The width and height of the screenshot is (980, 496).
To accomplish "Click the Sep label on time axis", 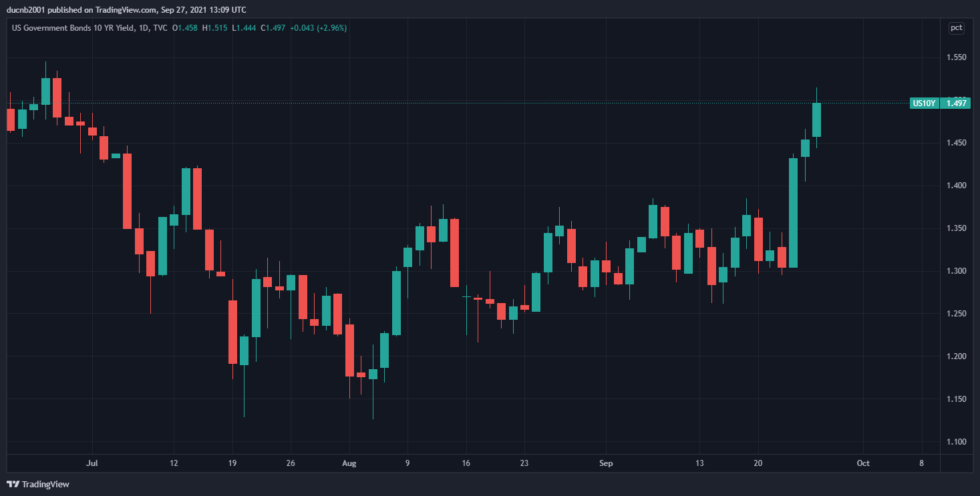I will click(x=606, y=463).
